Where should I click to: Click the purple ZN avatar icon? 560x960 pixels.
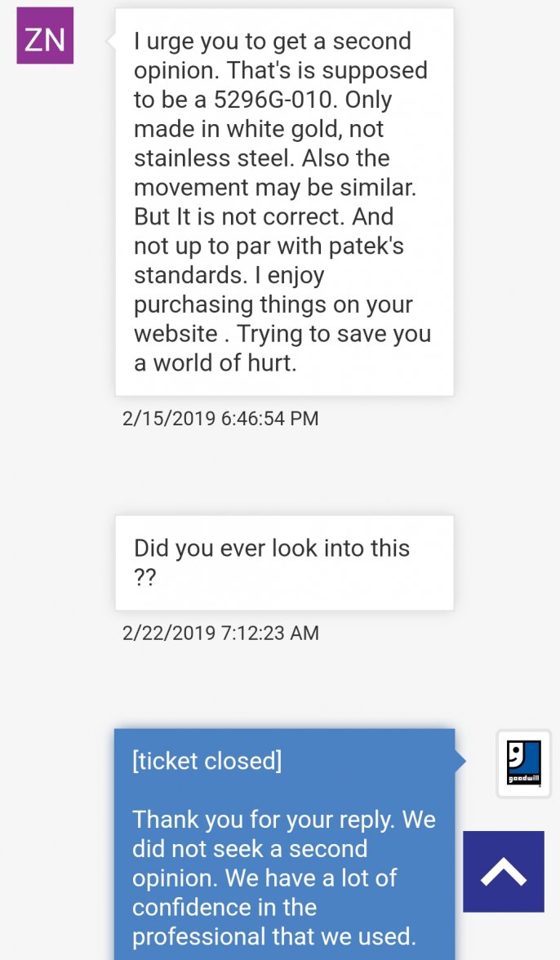pos(45,36)
